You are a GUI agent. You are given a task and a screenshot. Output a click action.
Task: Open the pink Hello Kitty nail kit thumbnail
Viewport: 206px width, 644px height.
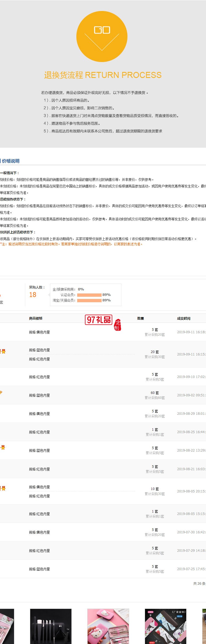[x=108, y=626]
